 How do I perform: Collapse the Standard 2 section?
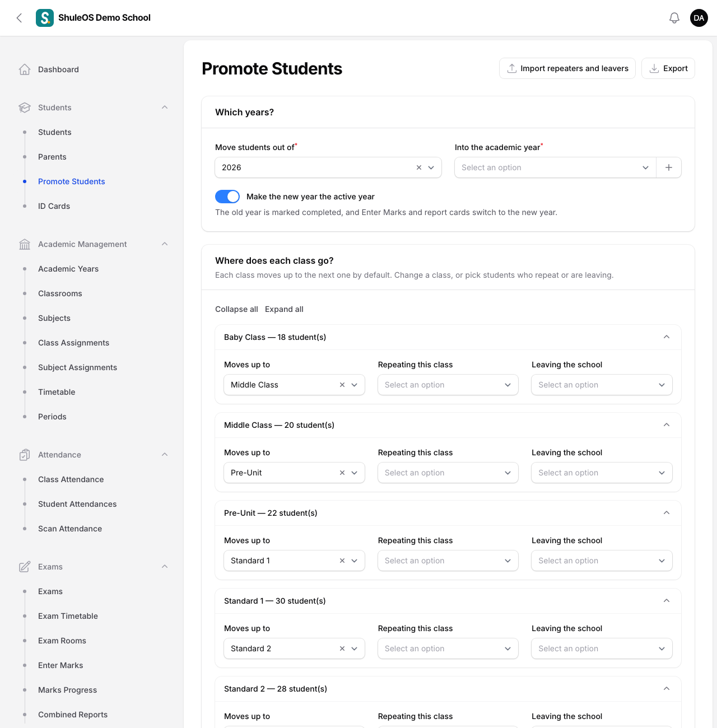click(667, 689)
